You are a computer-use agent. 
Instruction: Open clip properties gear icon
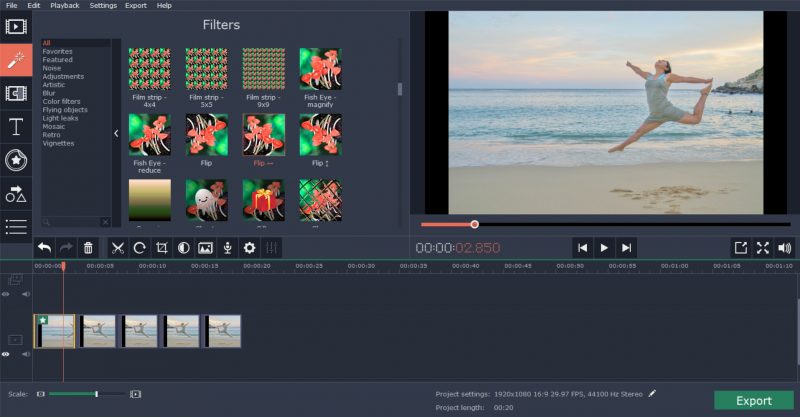(x=249, y=248)
